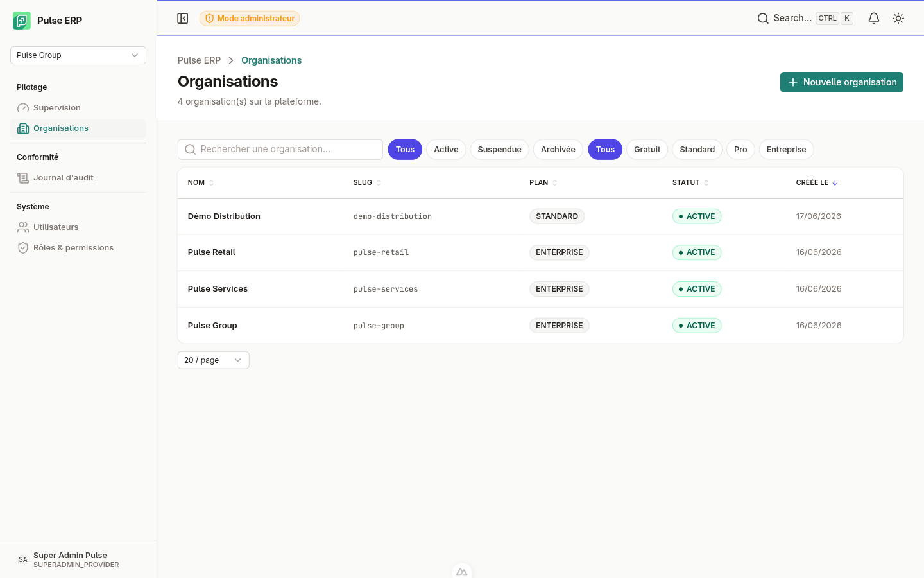Open Rôles & permissions in the sidebar

click(x=78, y=248)
